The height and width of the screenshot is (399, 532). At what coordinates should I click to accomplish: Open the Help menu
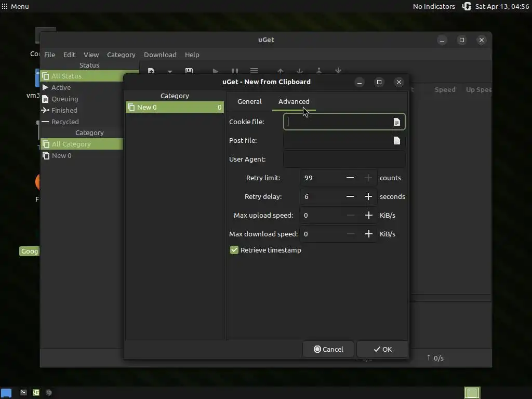pos(192,55)
